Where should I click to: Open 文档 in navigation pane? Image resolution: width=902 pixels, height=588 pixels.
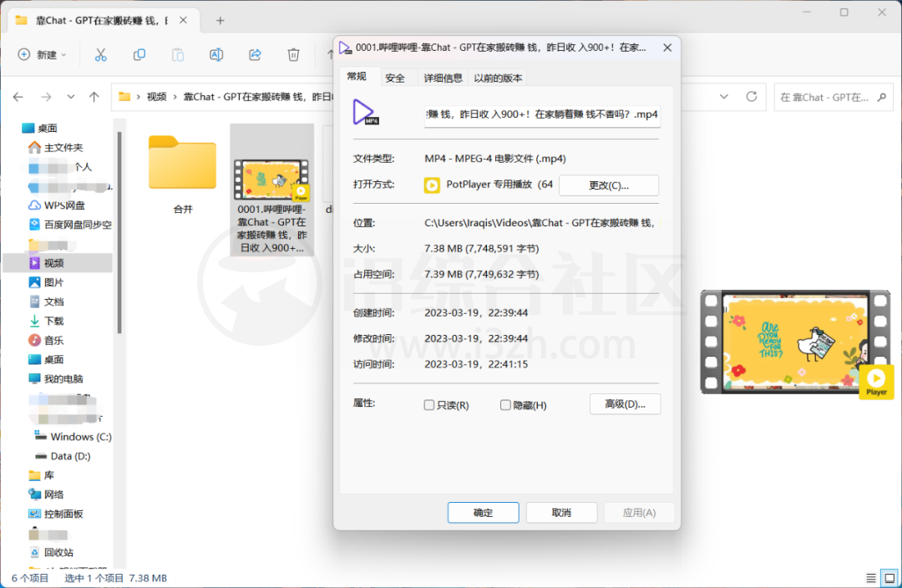tap(46, 302)
